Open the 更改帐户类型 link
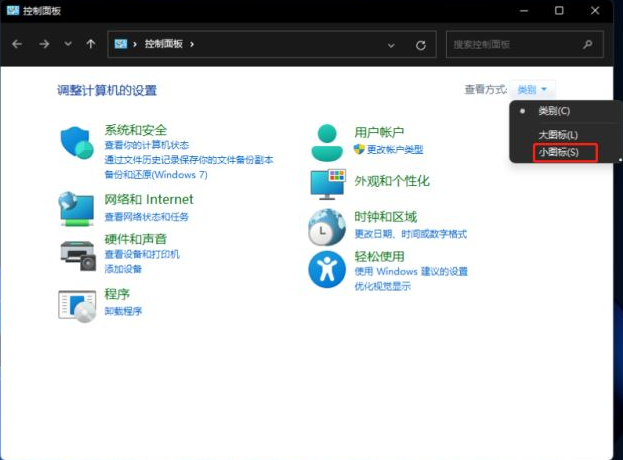 tap(394, 149)
